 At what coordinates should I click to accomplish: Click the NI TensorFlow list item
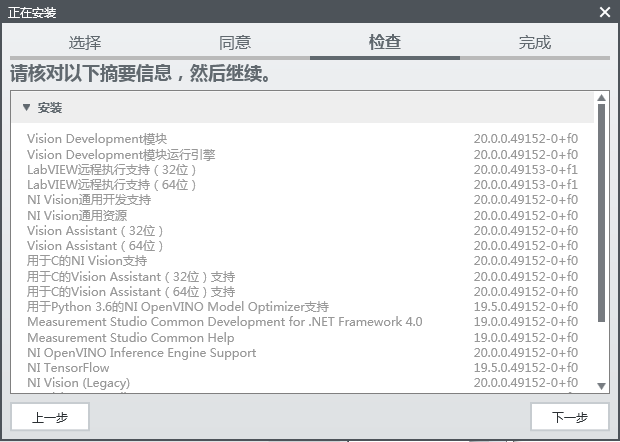point(68,368)
